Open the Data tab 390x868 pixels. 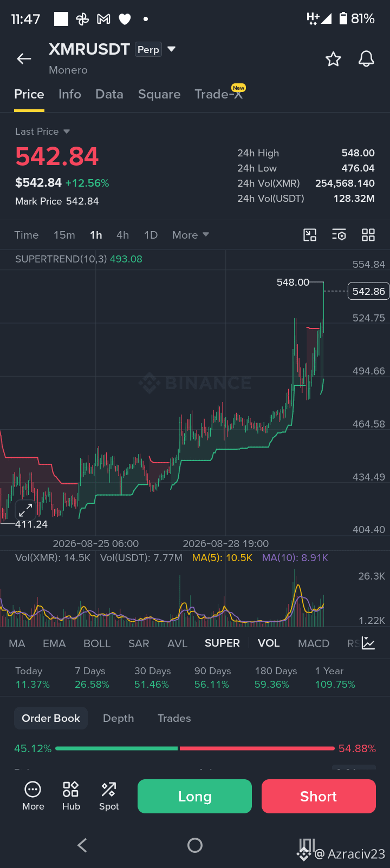[109, 95]
